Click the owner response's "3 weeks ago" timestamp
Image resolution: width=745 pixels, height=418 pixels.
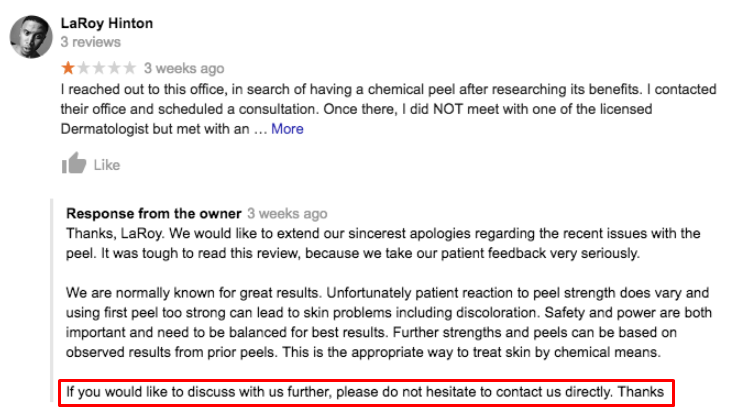[x=287, y=214]
